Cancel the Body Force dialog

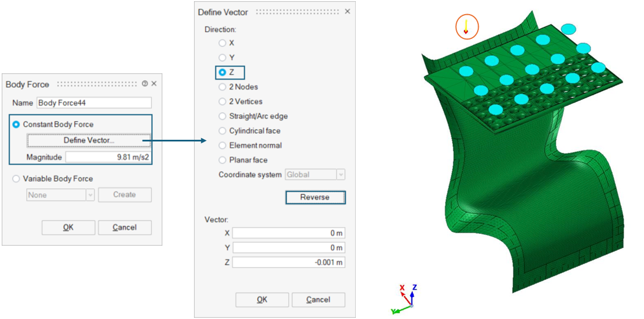tap(125, 228)
